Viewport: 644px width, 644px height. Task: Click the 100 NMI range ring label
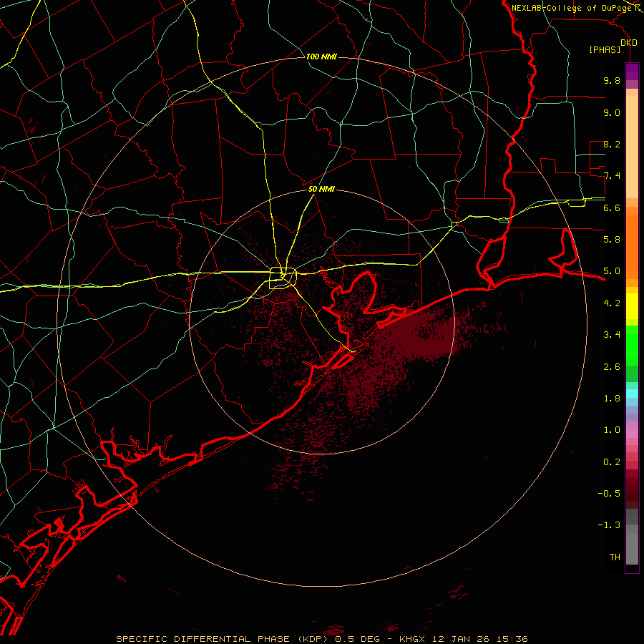click(321, 57)
